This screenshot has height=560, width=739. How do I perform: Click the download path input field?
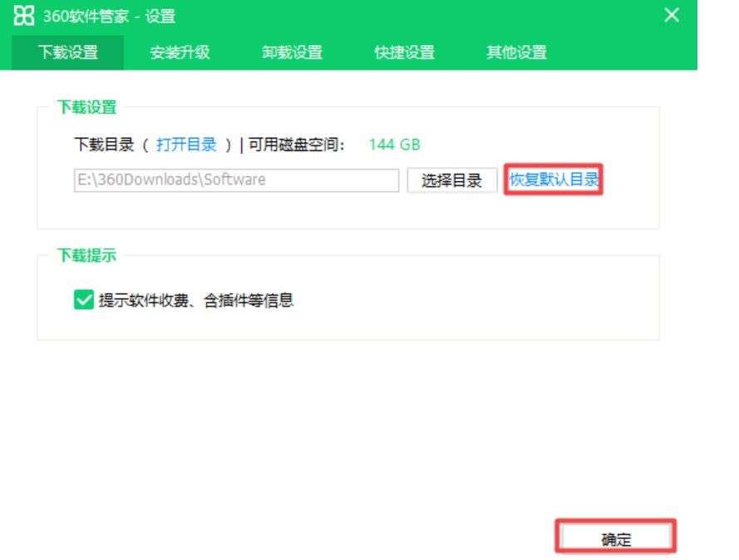tap(237, 180)
